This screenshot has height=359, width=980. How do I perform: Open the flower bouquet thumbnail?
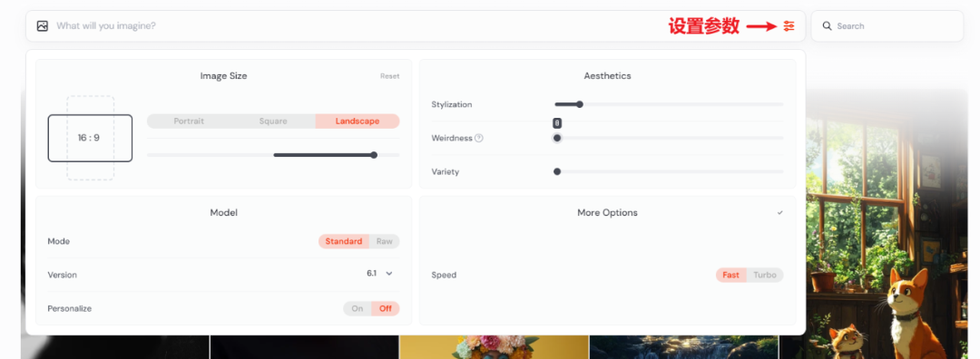coord(493,347)
